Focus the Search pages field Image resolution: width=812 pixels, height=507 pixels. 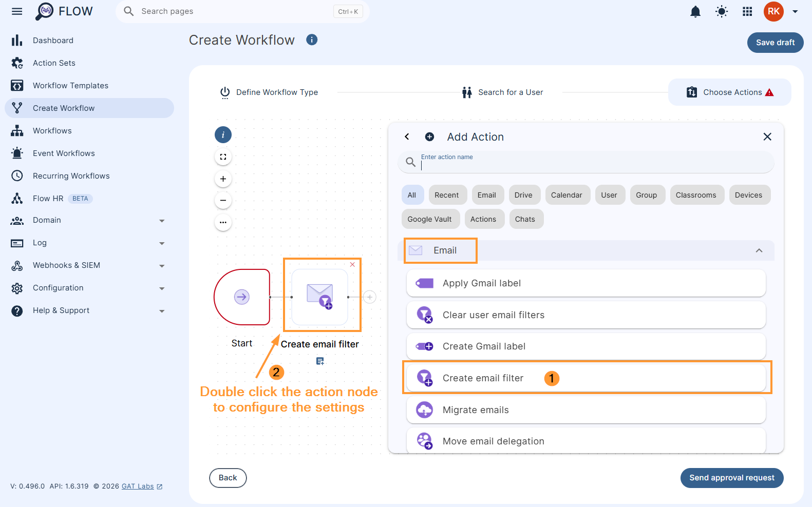(242, 11)
